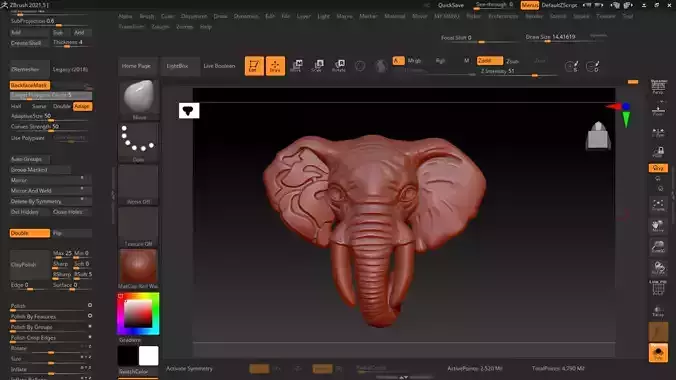Click the brush S size icon

pyautogui.click(x=572, y=66)
